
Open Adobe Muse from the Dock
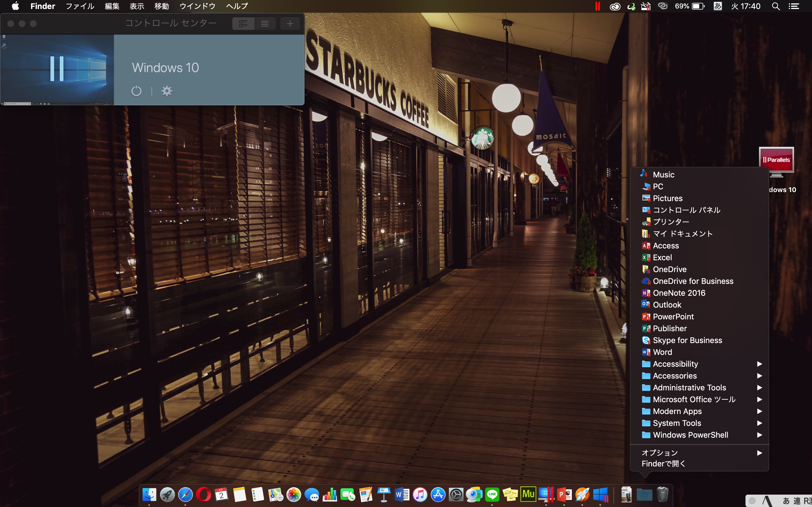tap(528, 494)
